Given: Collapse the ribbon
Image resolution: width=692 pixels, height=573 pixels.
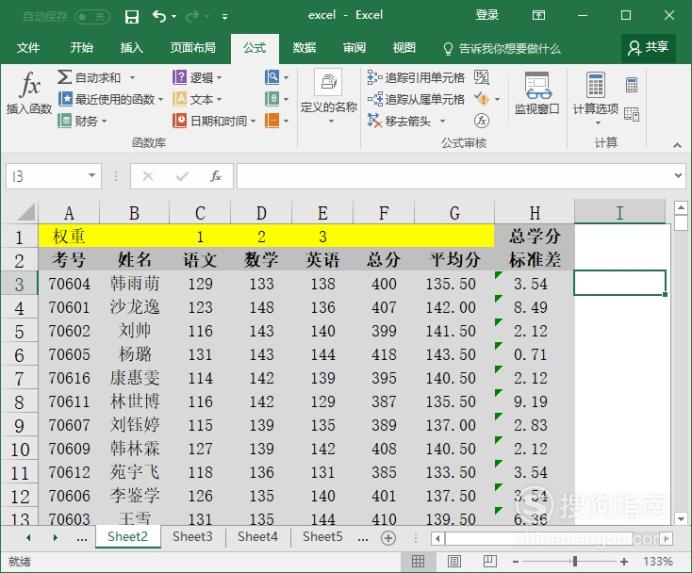Looking at the screenshot, I should [x=677, y=145].
